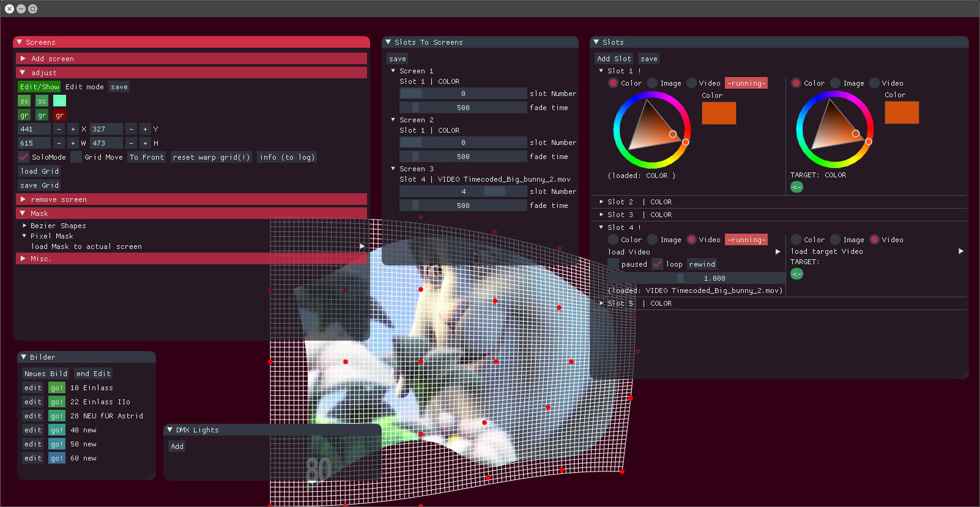Collapse the DMX Lights panel
Screen dimensions: 980x507
170,430
